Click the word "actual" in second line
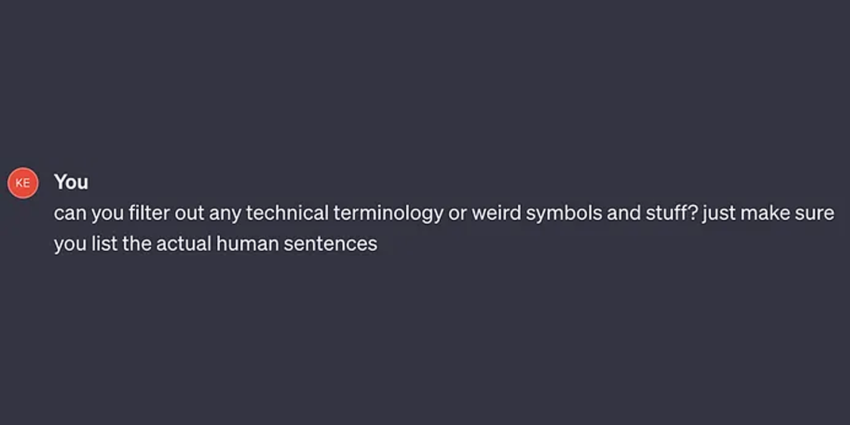 point(183,244)
